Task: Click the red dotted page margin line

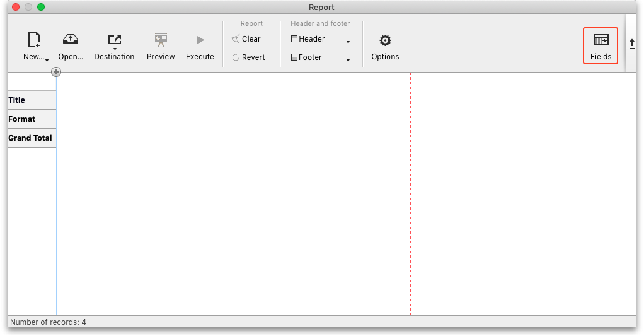Action: (410, 189)
